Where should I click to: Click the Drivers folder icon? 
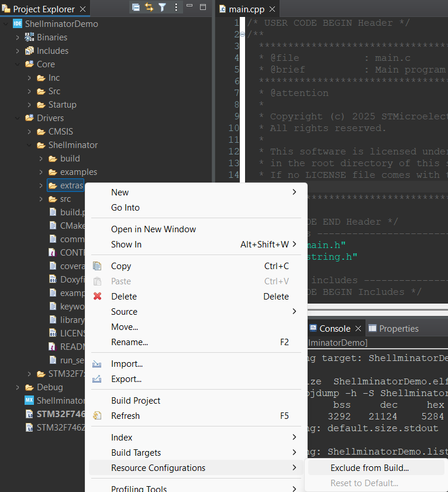tap(29, 118)
